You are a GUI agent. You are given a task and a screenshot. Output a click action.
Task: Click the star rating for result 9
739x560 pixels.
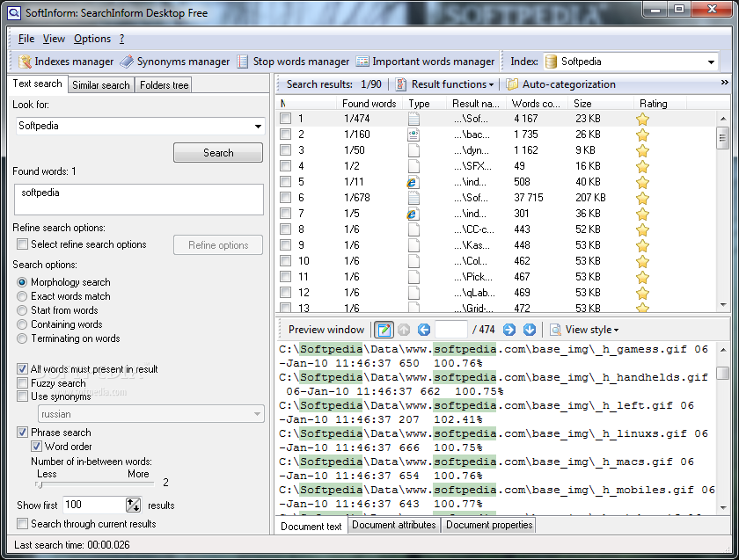[x=642, y=246]
